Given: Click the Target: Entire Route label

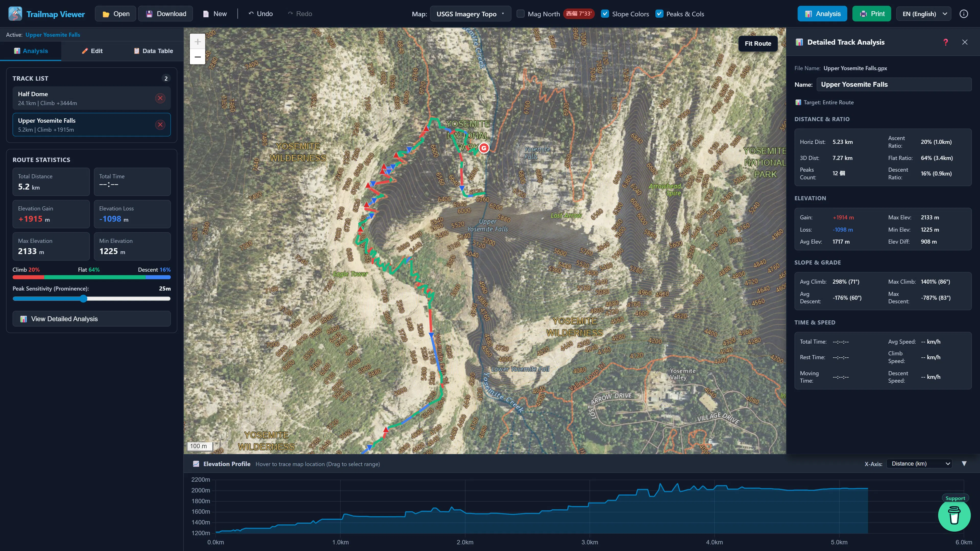Looking at the screenshot, I should point(824,102).
